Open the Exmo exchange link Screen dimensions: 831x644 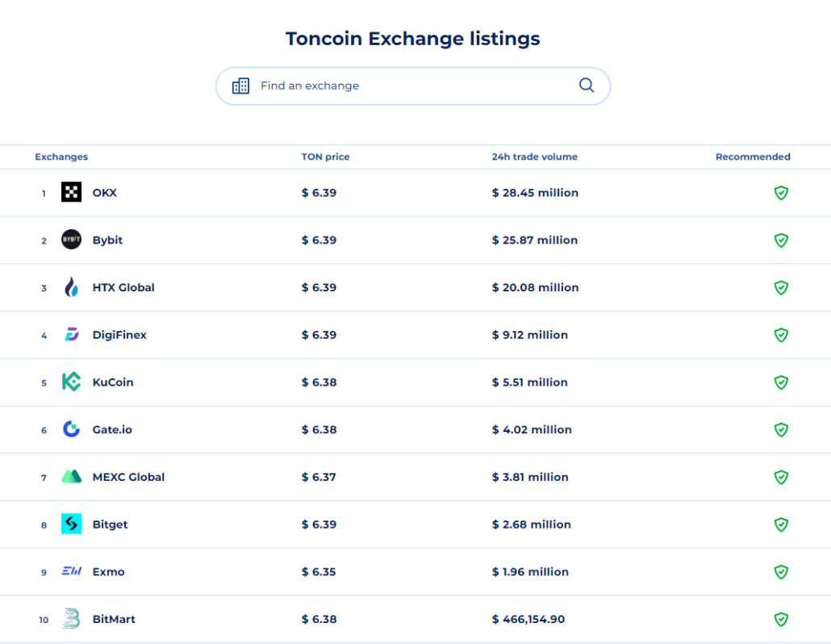tap(108, 571)
